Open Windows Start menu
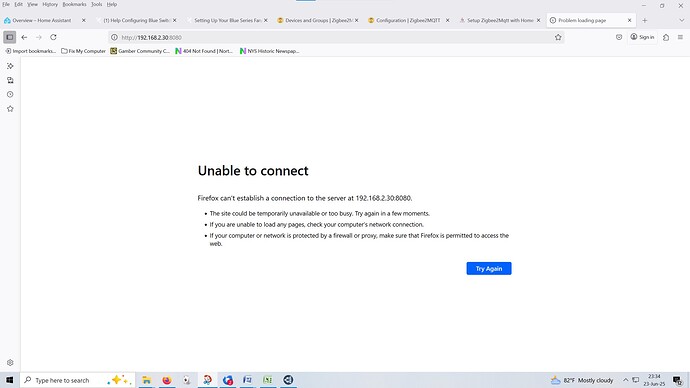 tap(9, 380)
